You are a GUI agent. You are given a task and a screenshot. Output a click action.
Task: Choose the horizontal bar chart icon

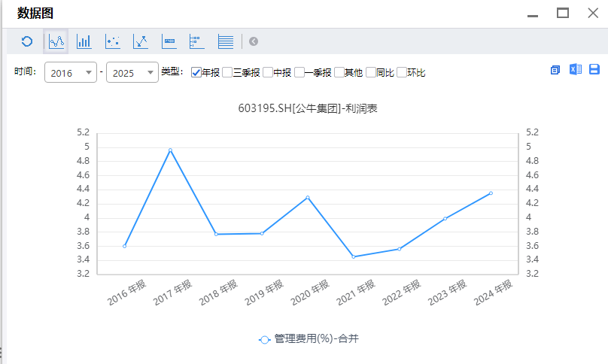197,41
